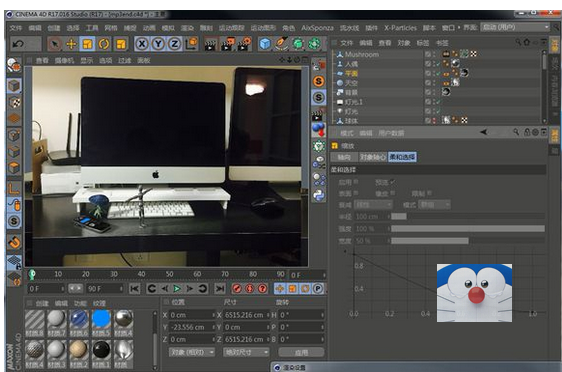Play the animation forward
This screenshot has height=372, width=562.
pos(176,288)
